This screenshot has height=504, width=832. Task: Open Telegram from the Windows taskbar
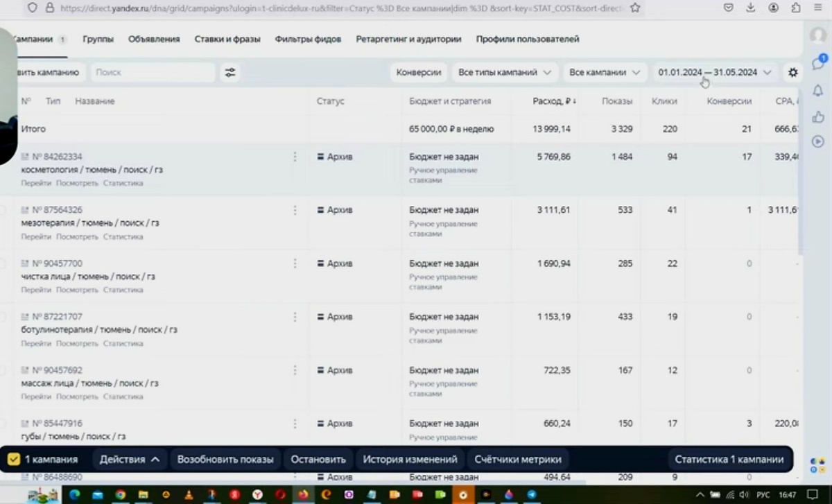[x=530, y=495]
